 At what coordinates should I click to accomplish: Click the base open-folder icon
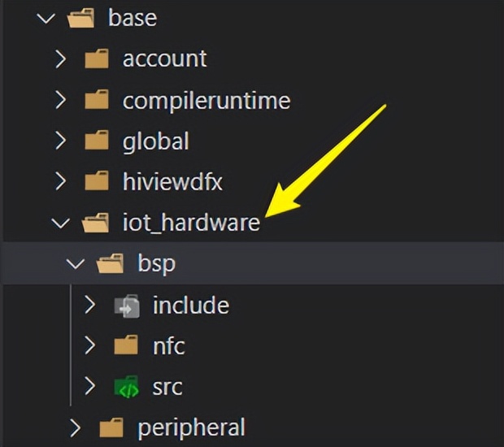click(x=80, y=17)
